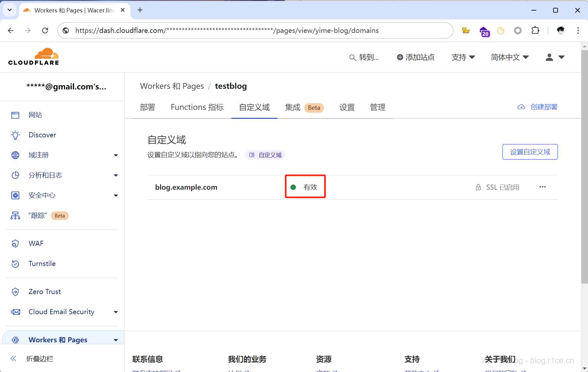Reload the page in browser
This screenshot has width=588, height=372.
coord(45,30)
